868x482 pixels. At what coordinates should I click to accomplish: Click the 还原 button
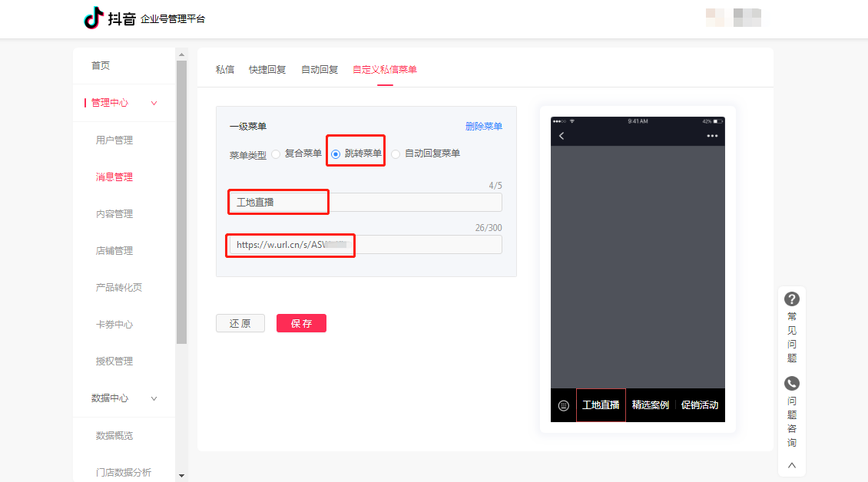240,323
